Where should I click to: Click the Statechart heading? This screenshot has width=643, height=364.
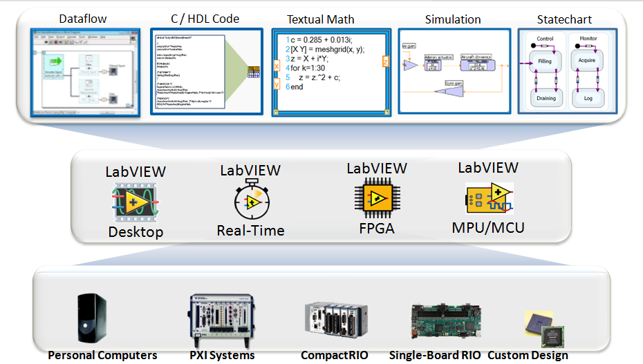564,19
